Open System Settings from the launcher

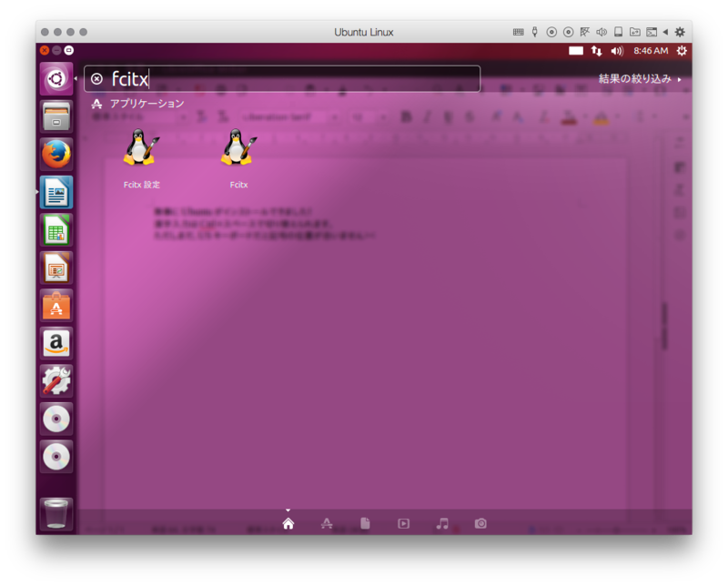pos(56,381)
